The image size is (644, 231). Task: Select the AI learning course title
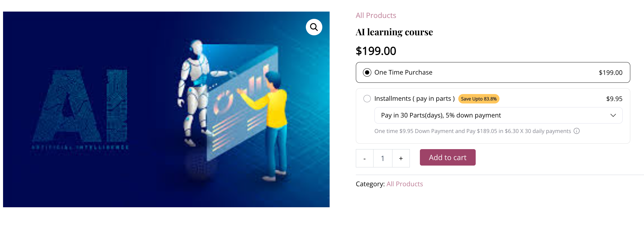click(x=394, y=32)
